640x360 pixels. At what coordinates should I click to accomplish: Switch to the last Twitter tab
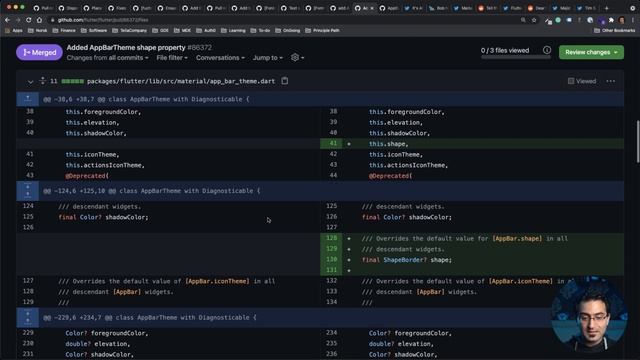pos(586,8)
